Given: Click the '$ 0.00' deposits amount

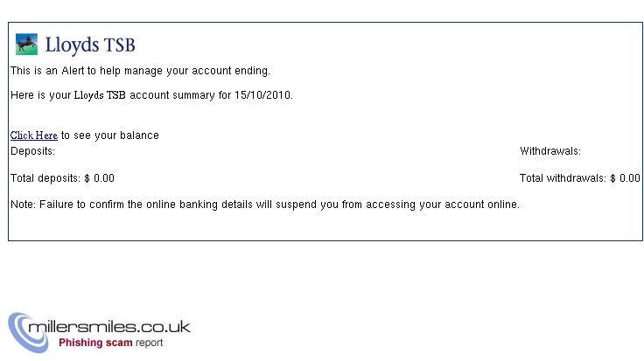Looking at the screenshot, I should pyautogui.click(x=100, y=178).
